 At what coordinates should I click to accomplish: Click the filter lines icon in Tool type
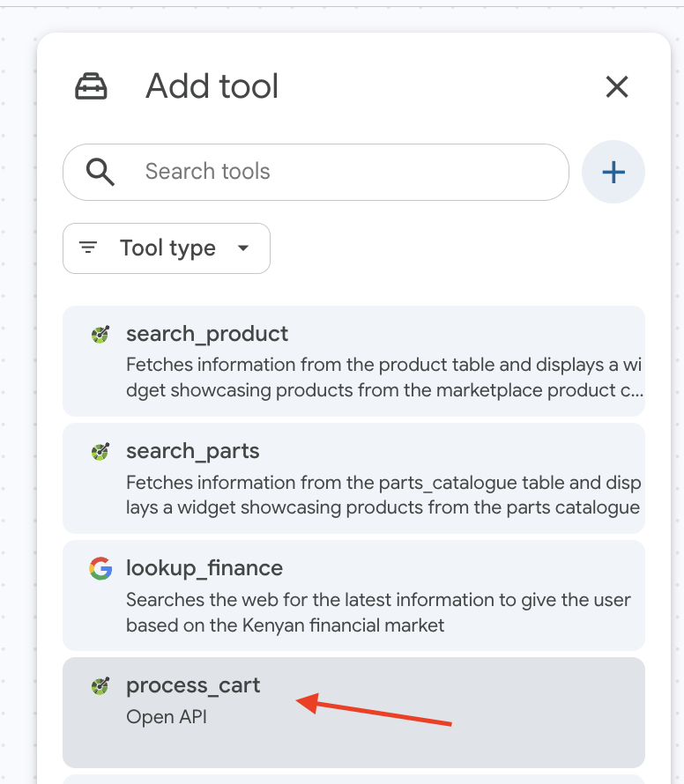[88, 248]
